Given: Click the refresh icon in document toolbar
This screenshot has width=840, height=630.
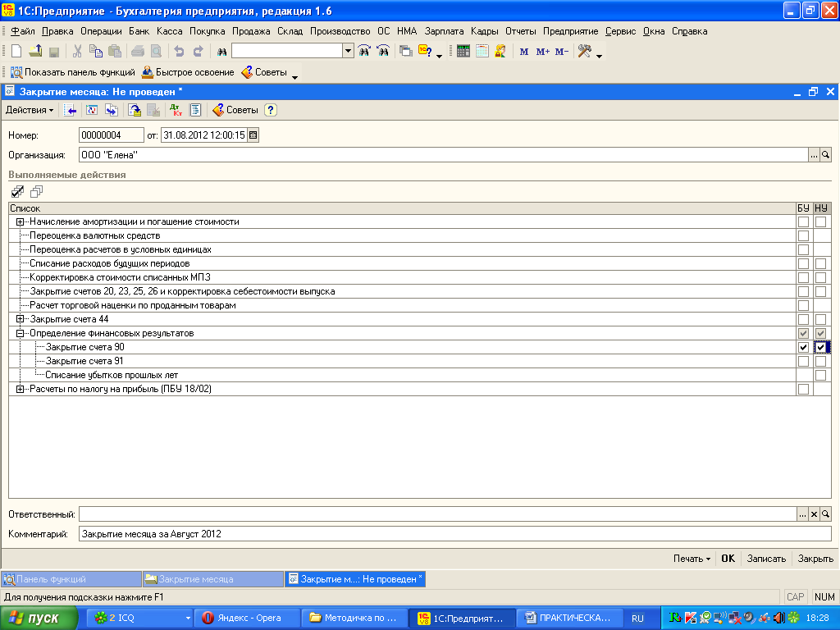Looking at the screenshot, I should pyautogui.click(x=92, y=111).
